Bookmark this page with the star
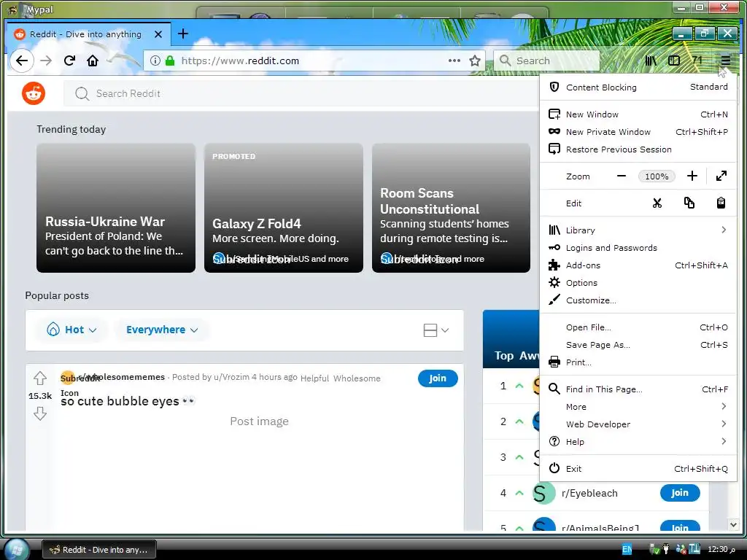The height and width of the screenshot is (560, 747). coord(474,61)
